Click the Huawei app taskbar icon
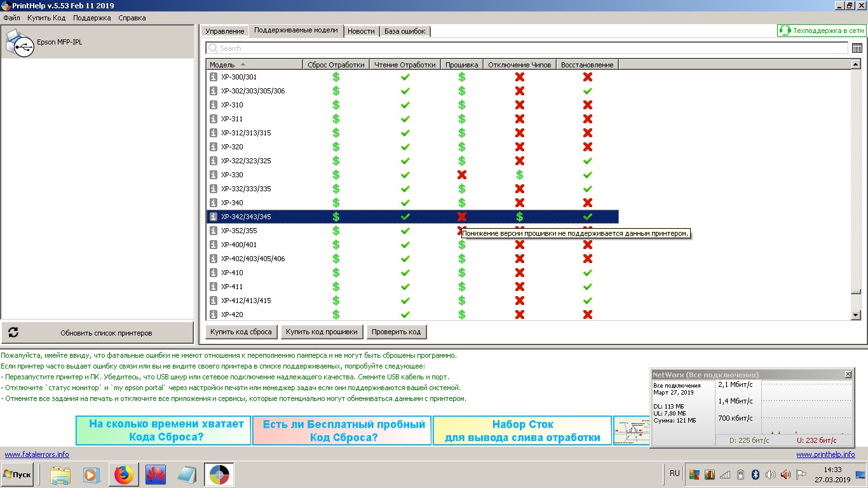This screenshot has width=868, height=488. (156, 475)
